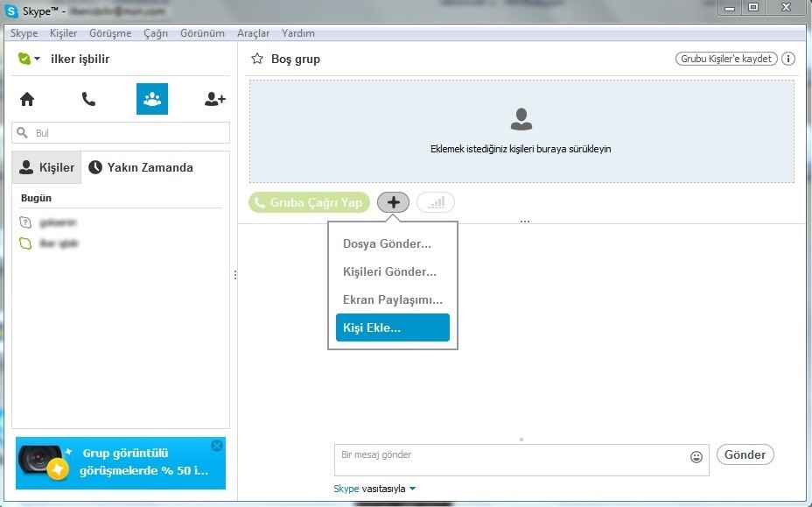Screen dimensions: 812x507
Task: Switch to the Kişiler tab
Action: (x=46, y=167)
